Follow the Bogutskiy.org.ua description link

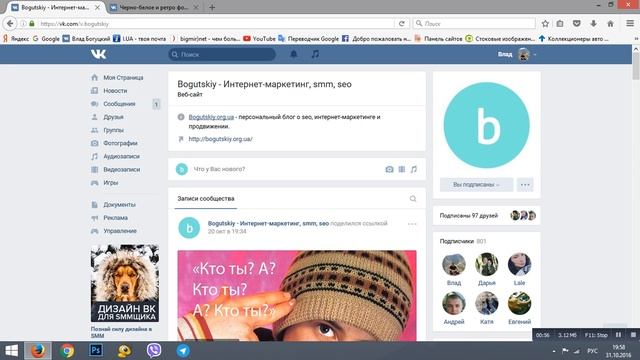coord(211,117)
